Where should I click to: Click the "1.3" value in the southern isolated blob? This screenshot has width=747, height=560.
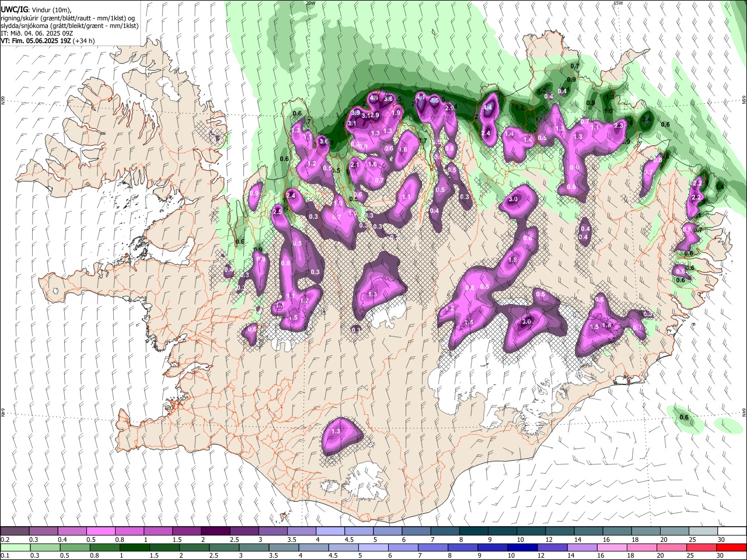pyautogui.click(x=336, y=432)
